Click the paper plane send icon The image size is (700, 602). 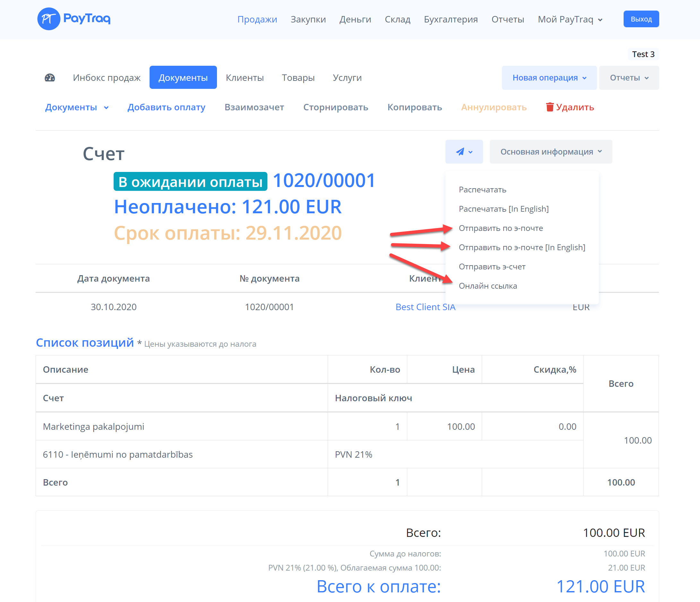[x=460, y=152]
